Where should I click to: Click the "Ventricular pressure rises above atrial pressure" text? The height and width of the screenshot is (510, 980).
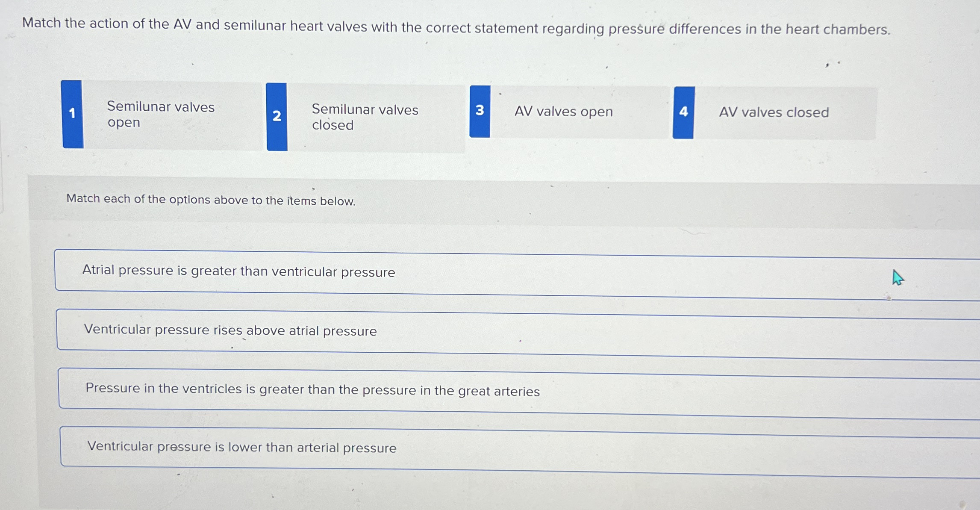[230, 330]
